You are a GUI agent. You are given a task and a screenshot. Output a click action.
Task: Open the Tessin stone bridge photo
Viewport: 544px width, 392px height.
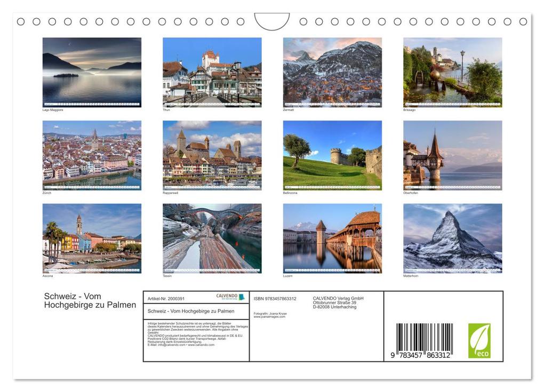tap(212, 238)
